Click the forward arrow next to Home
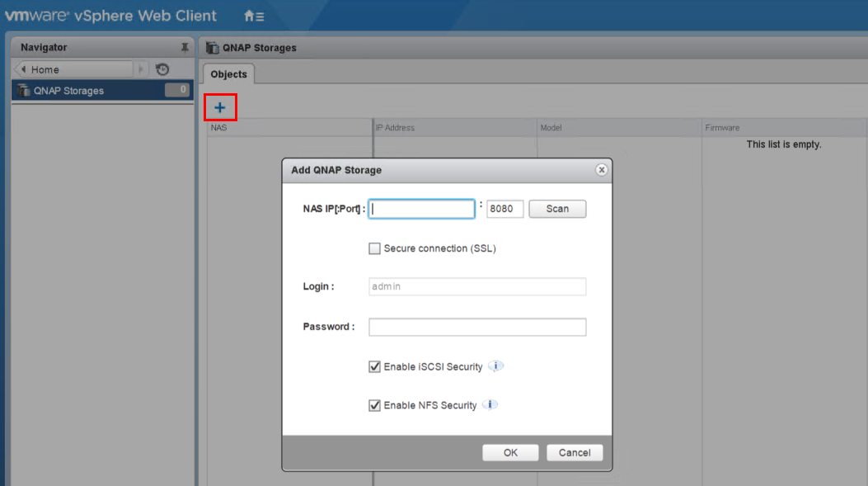 point(142,69)
